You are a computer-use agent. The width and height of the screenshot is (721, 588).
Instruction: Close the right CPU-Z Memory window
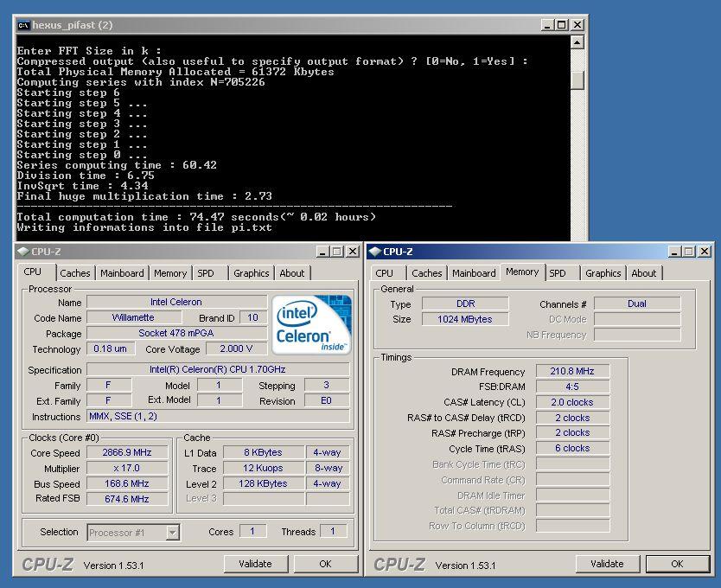pyautogui.click(x=704, y=252)
